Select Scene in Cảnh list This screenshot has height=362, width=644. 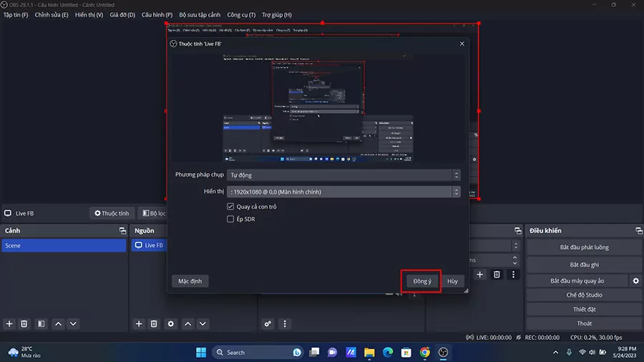(x=64, y=245)
